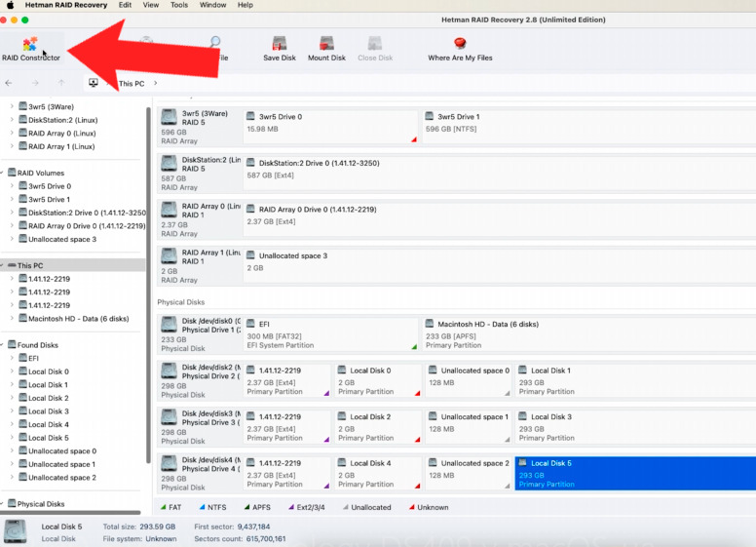Click the chevron after This PC in path
Image resolution: width=756 pixels, height=547 pixels.
tap(155, 83)
